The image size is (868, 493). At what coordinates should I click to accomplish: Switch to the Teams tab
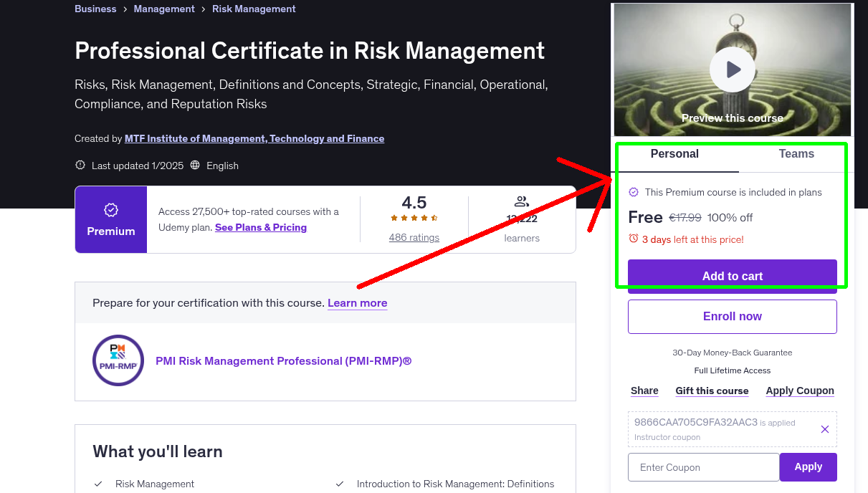[x=796, y=153]
